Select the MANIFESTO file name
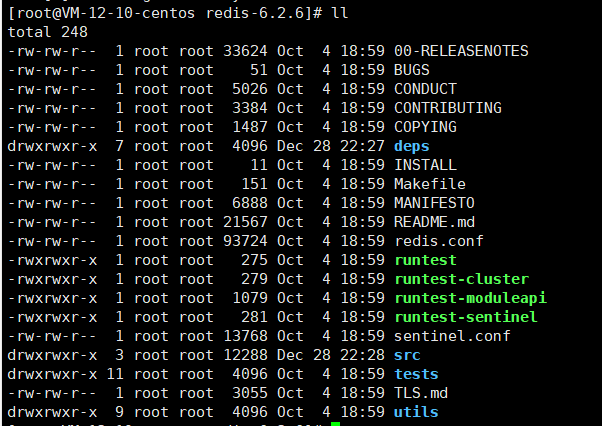Screen dimensions: 602x426 click(434, 203)
